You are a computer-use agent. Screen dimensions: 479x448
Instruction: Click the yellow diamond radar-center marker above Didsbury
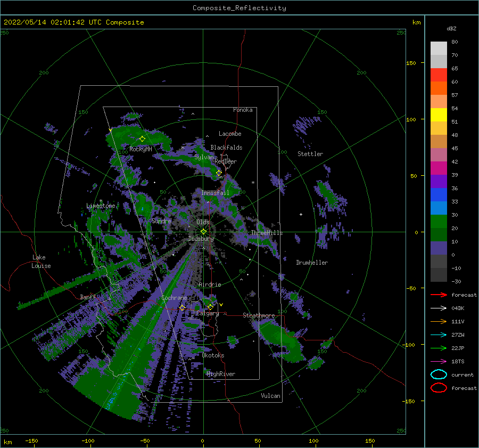coord(203,232)
